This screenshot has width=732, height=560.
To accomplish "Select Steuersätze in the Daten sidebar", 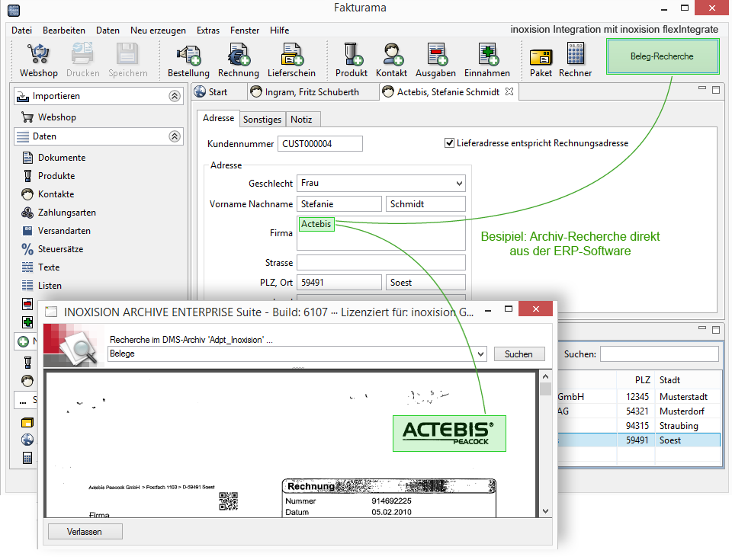I will [60, 249].
